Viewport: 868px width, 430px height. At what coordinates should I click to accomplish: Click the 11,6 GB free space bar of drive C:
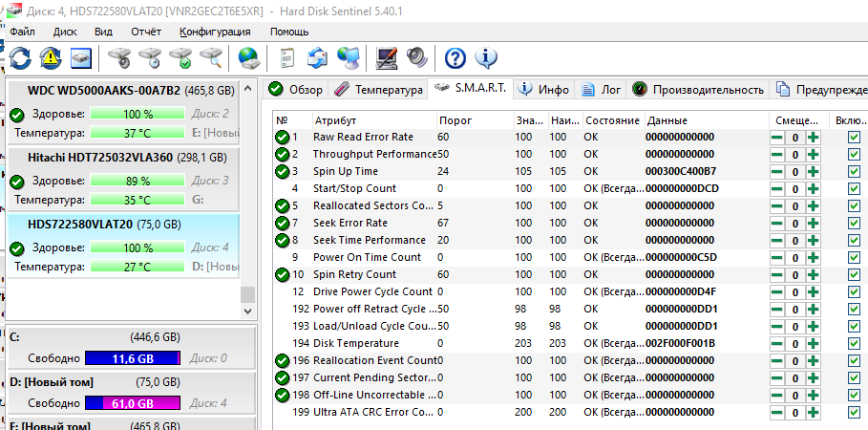pos(133,358)
